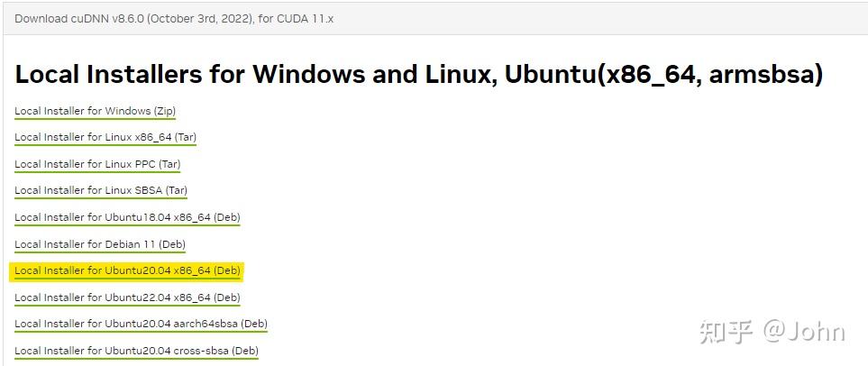The height and width of the screenshot is (366, 868).
Task: Click the cuDNN v8.6.0 CUDA 11.x title text
Action: pyautogui.click(x=174, y=18)
